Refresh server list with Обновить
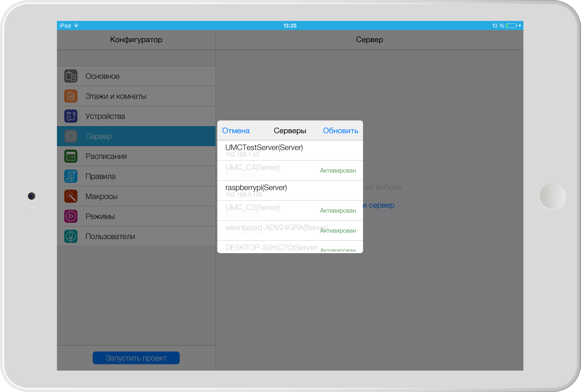Viewport: 581px width, 392px height. coord(340,131)
